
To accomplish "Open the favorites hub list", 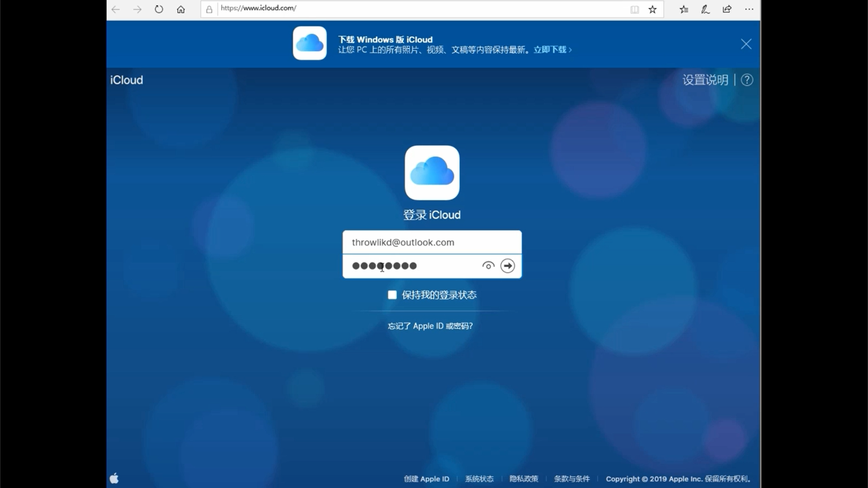I will pyautogui.click(x=684, y=9).
